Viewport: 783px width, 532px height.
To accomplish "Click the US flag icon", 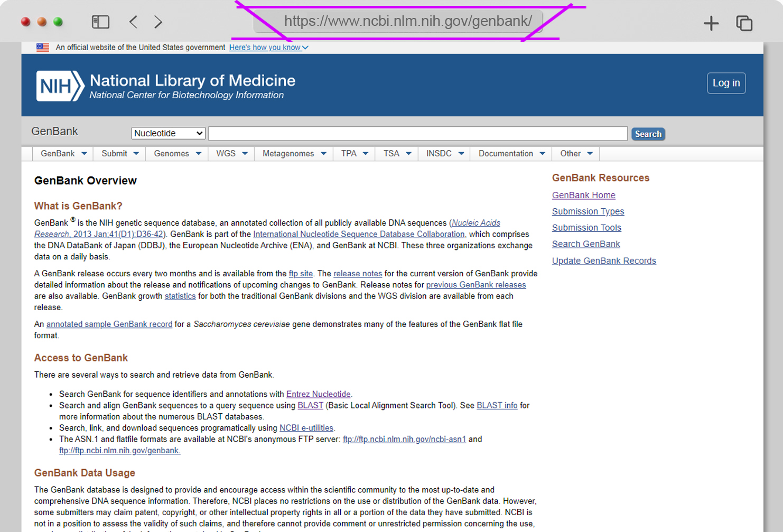I will (43, 48).
